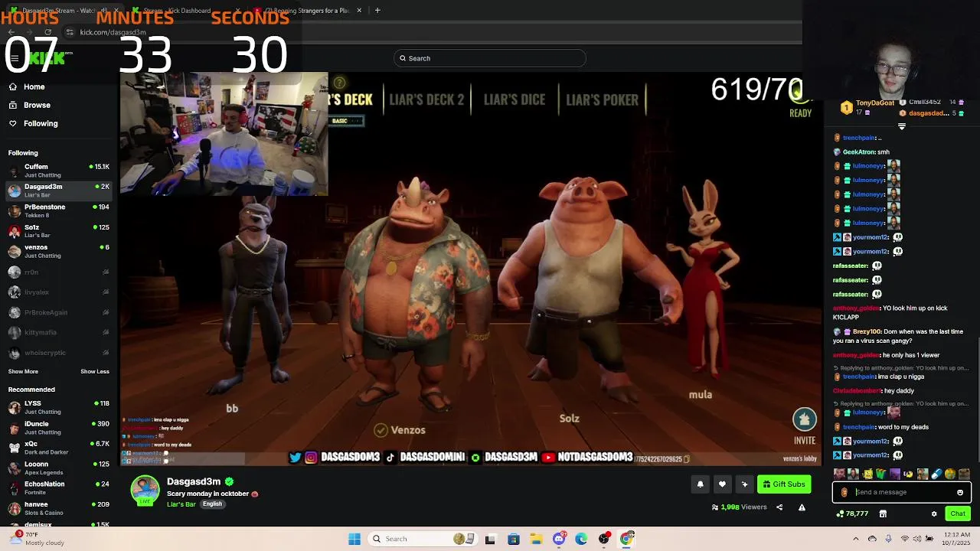
Task: Select LIAR'S DICE game mode
Action: (514, 99)
